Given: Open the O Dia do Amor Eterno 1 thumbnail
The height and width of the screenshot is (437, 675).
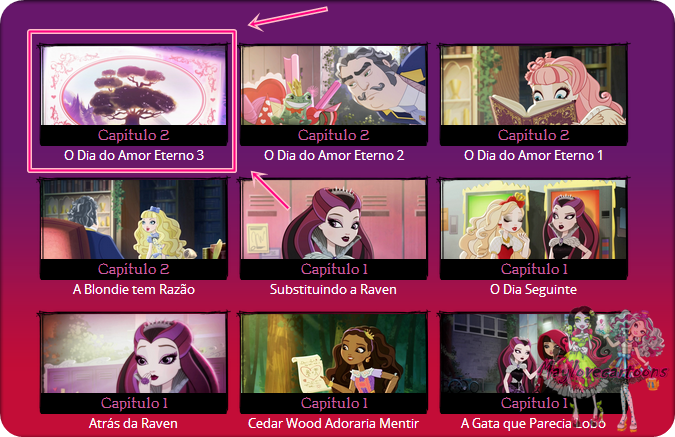Looking at the screenshot, I should (533, 85).
